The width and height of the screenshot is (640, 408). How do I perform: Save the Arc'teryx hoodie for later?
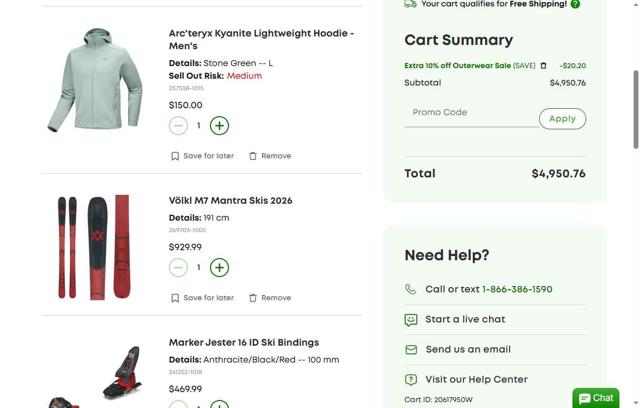202,156
